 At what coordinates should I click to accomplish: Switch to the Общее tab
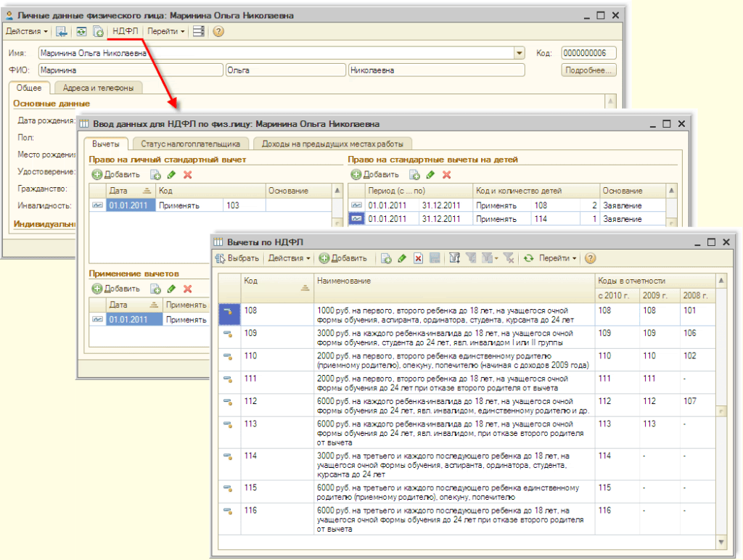[29, 88]
